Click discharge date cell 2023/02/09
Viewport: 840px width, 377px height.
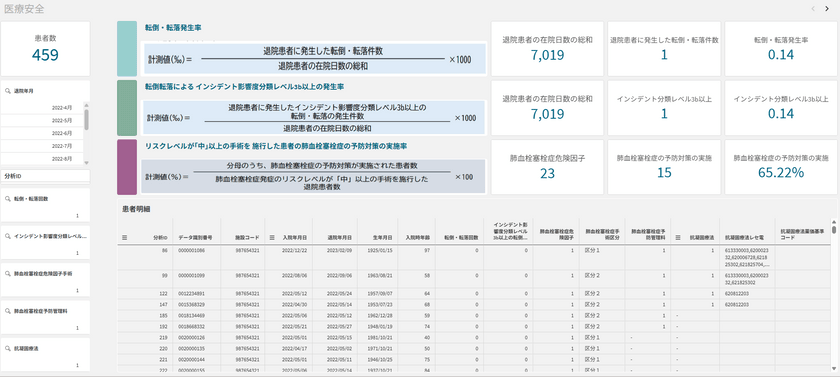click(x=339, y=250)
